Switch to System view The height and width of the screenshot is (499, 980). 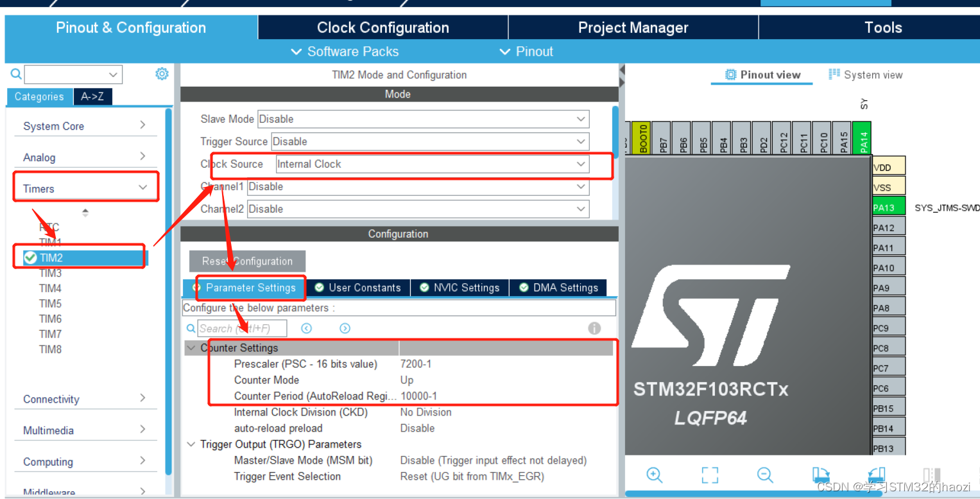coord(865,74)
